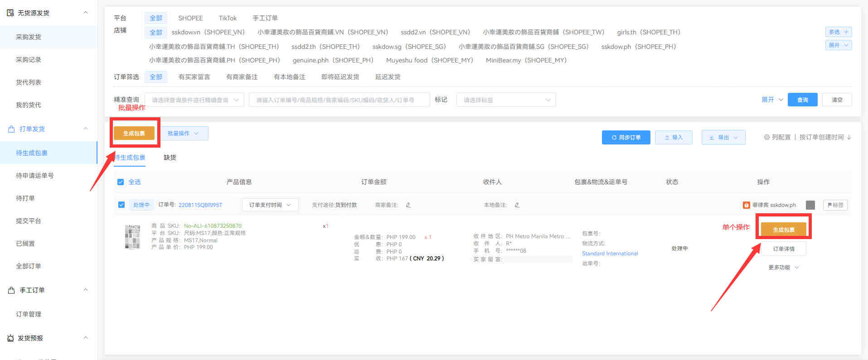Toggle checkbox for order 220811SQBRJ95T
This screenshot has width=868, height=360.
[x=121, y=205]
